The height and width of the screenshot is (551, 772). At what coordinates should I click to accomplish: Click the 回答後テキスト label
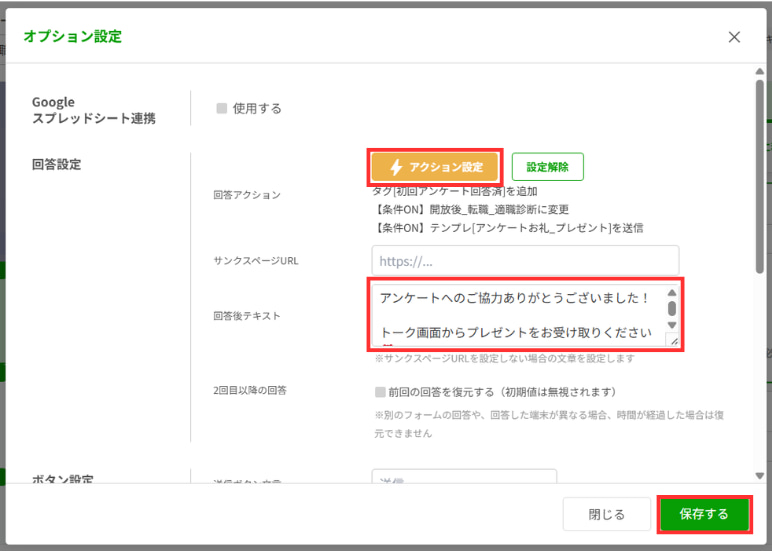tap(247, 316)
